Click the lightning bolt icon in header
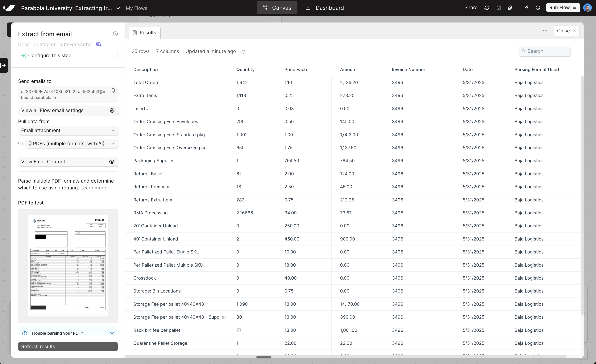The height and width of the screenshot is (364, 596). (x=527, y=8)
